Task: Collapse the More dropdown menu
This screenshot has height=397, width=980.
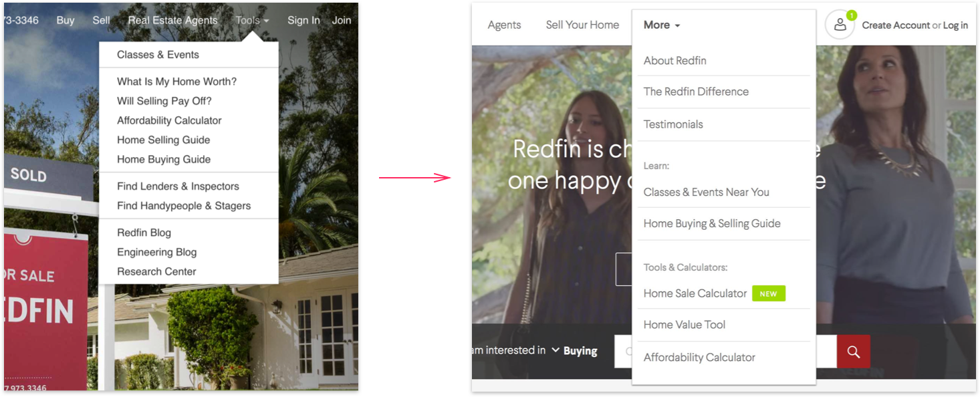Action: (x=662, y=25)
